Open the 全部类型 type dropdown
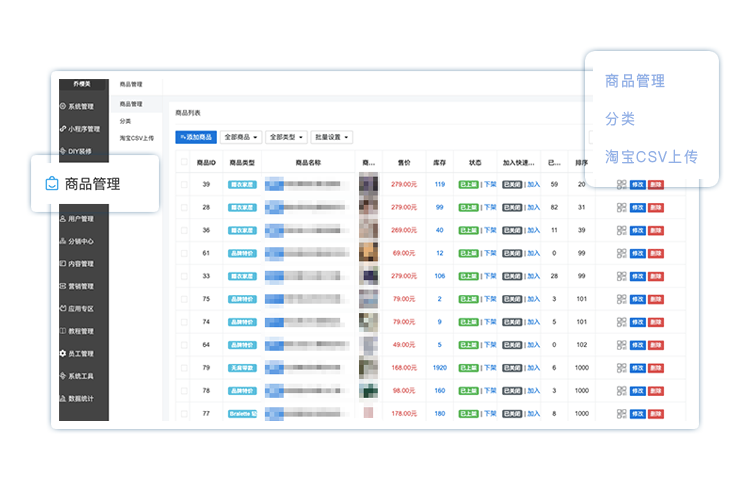Image resolution: width=750 pixels, height=480 pixels. 287,137
